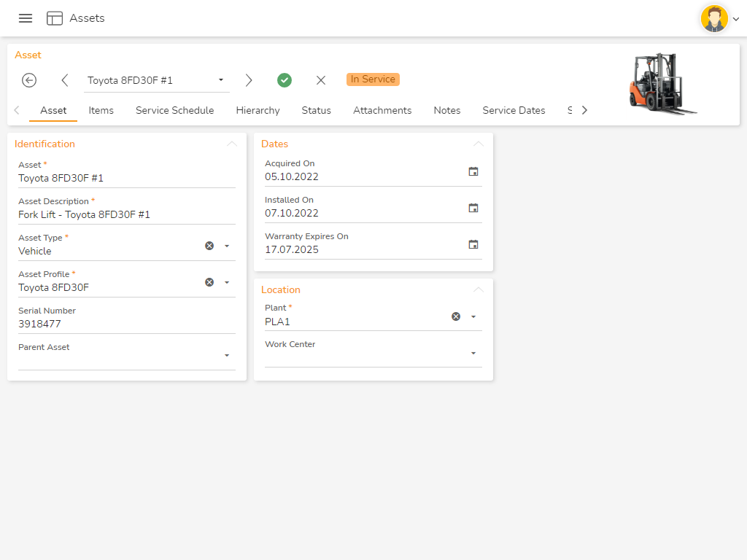
Task: Switch to the Items tab
Action: coord(101,111)
